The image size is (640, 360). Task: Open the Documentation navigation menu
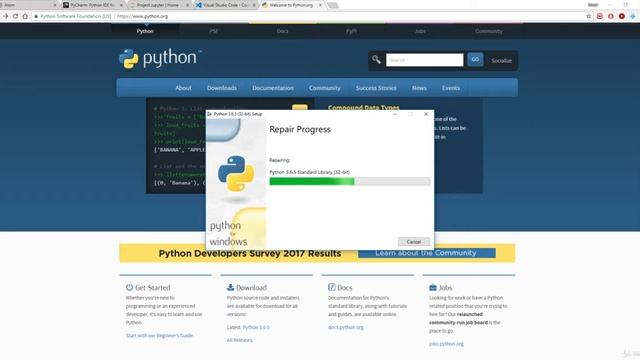[x=273, y=88]
